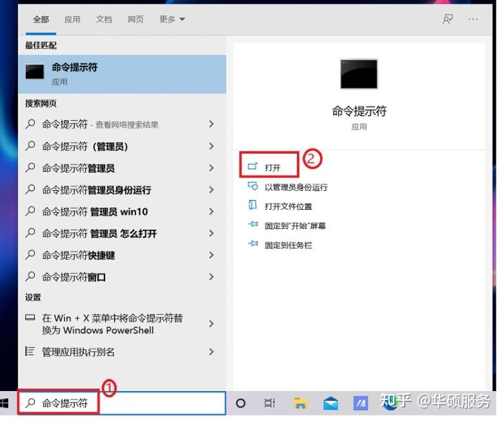
Task: Open the Windows Start button
Action: 5,403
